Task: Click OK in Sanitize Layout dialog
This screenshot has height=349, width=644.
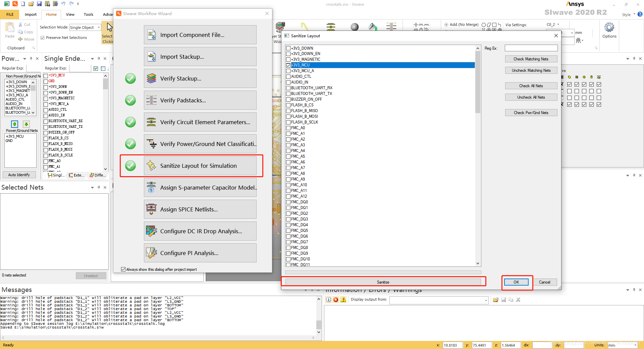Action: pos(516,282)
